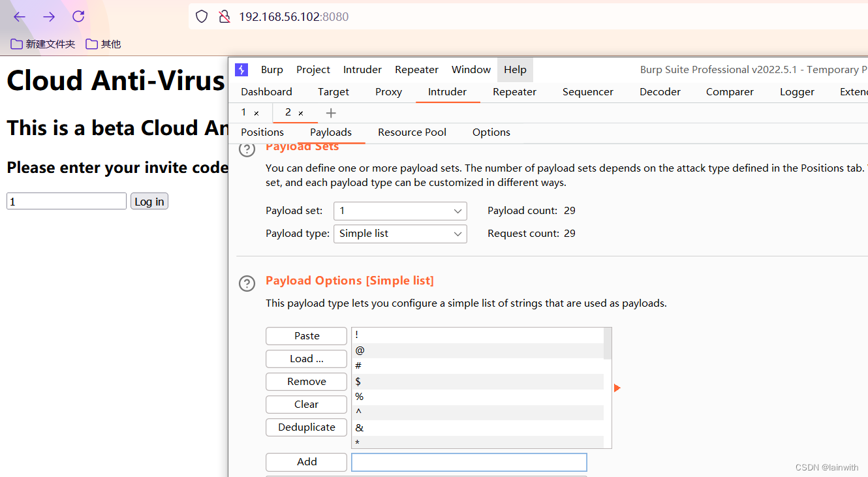Screen dimensions: 868x477
Task: Open the Project menu
Action: (x=313, y=70)
